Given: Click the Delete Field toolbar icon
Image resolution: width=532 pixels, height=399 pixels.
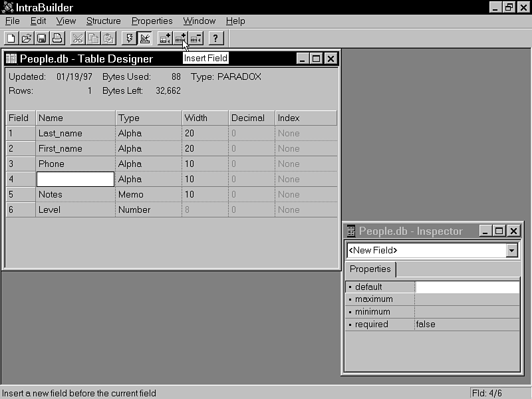Looking at the screenshot, I should tap(196, 38).
